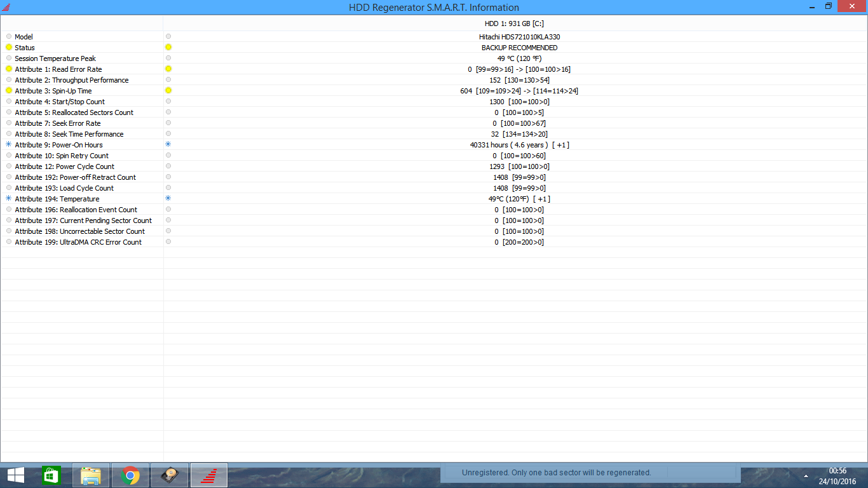Select Attribute 8: Seek Time Performance label
This screenshot has height=488, width=868.
click(x=69, y=134)
